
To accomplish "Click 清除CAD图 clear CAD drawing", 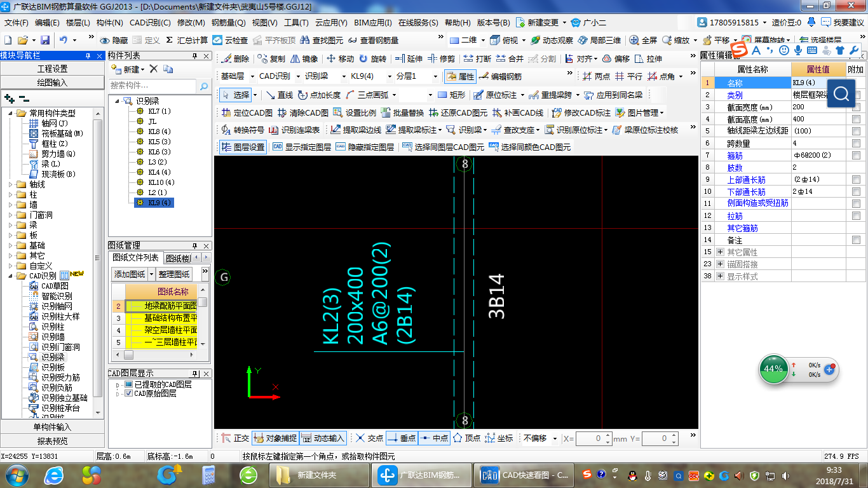I will click(x=303, y=113).
